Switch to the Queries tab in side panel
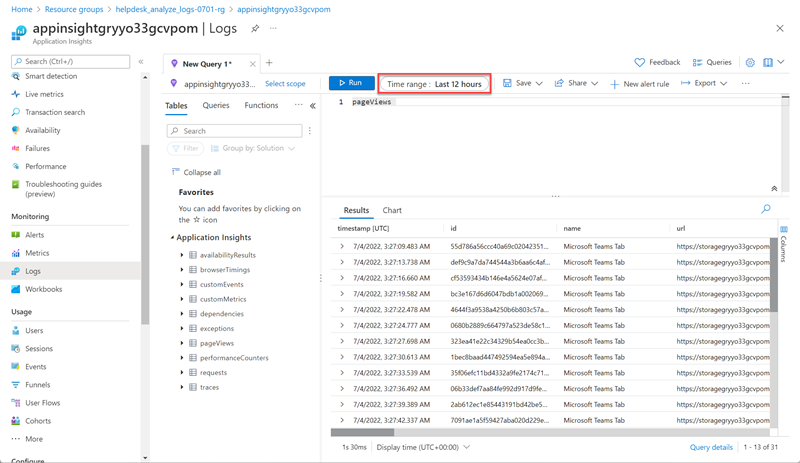The image size is (800, 463). click(216, 105)
